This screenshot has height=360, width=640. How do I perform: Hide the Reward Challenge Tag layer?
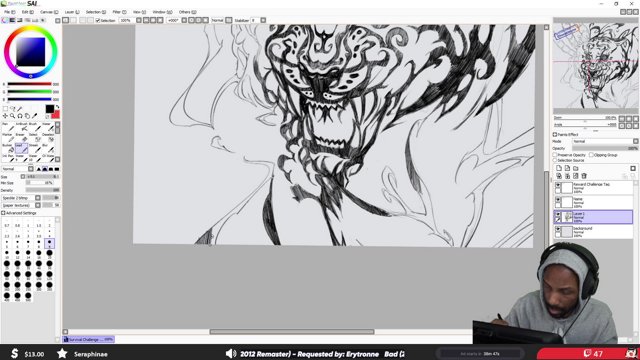[x=558, y=185]
